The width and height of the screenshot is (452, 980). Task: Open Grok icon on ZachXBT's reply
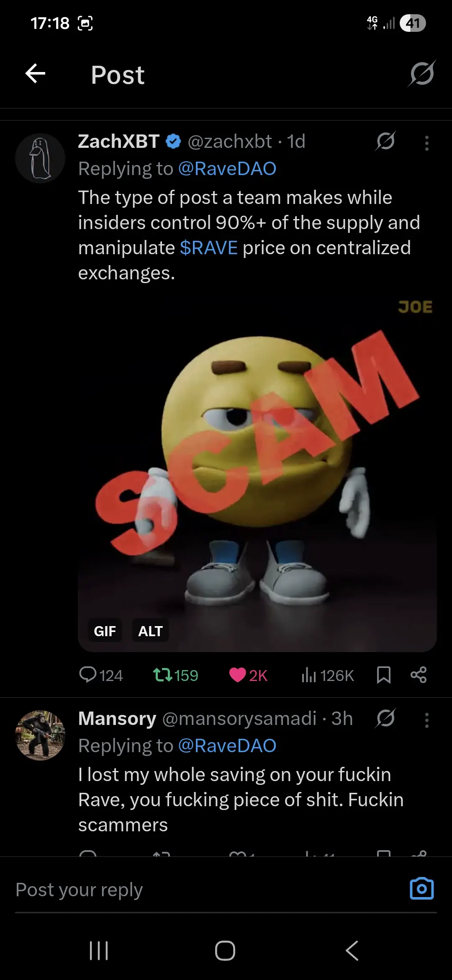[385, 141]
